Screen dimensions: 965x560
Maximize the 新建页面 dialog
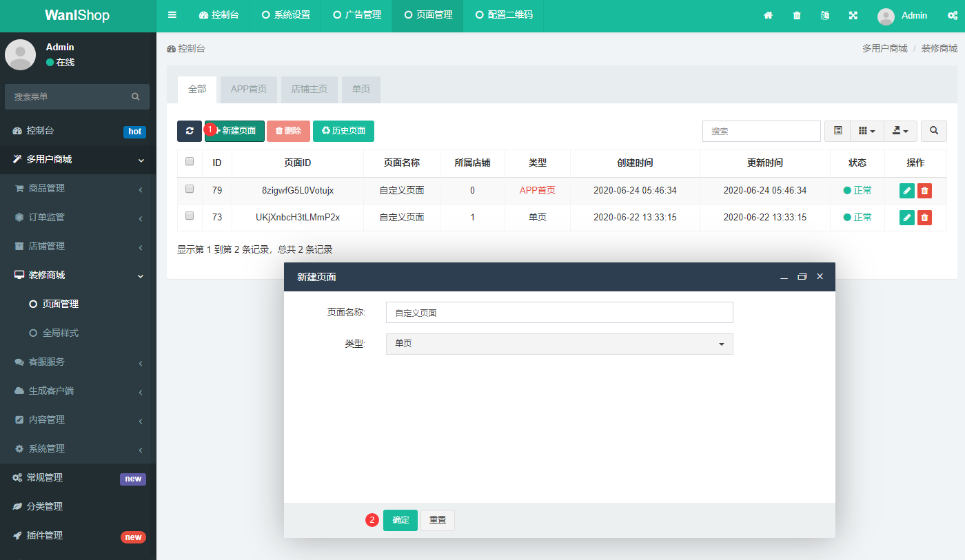tap(802, 277)
